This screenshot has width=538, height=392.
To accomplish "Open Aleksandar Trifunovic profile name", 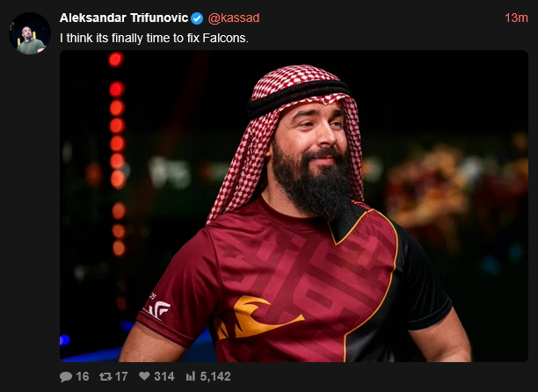I will click(124, 18).
